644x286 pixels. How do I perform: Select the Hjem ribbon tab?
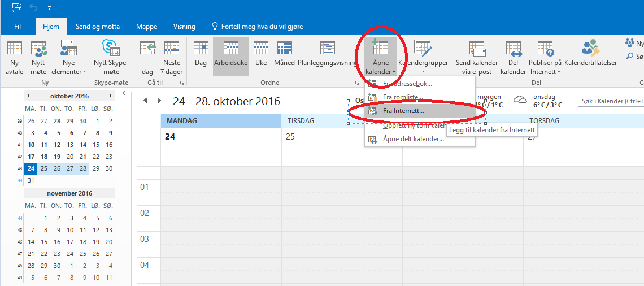[51, 27]
